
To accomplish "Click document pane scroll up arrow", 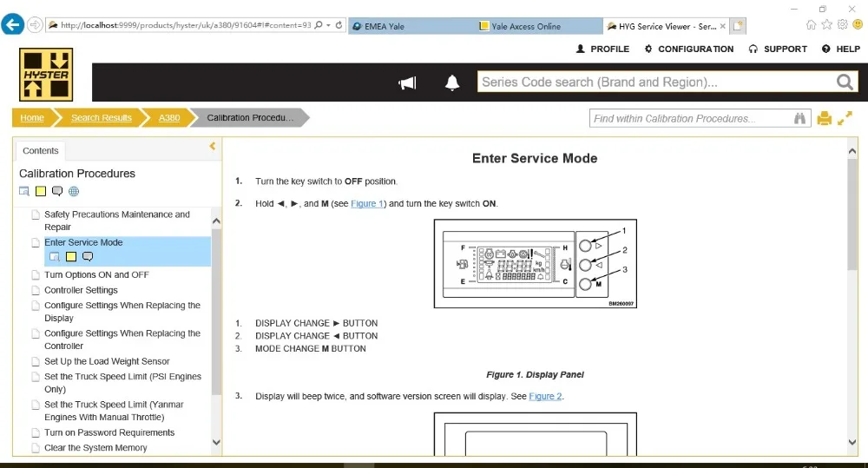I will [852, 151].
